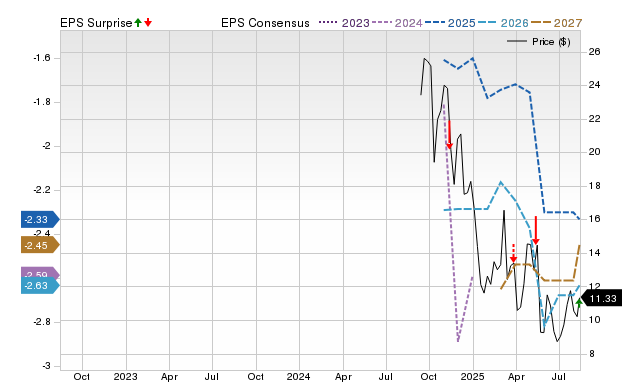Click the 2024 x-axis label
The height and width of the screenshot is (382, 640).
(298, 376)
